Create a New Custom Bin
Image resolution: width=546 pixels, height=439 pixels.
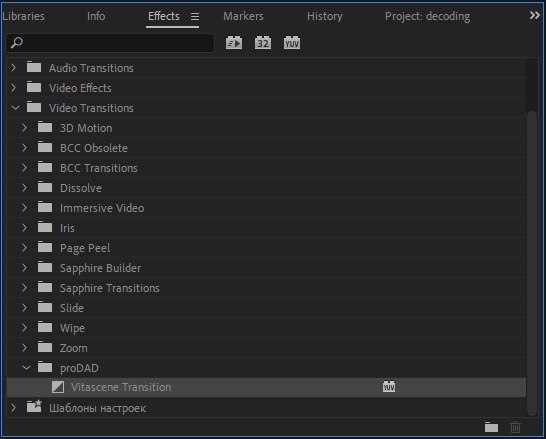tap(491, 427)
